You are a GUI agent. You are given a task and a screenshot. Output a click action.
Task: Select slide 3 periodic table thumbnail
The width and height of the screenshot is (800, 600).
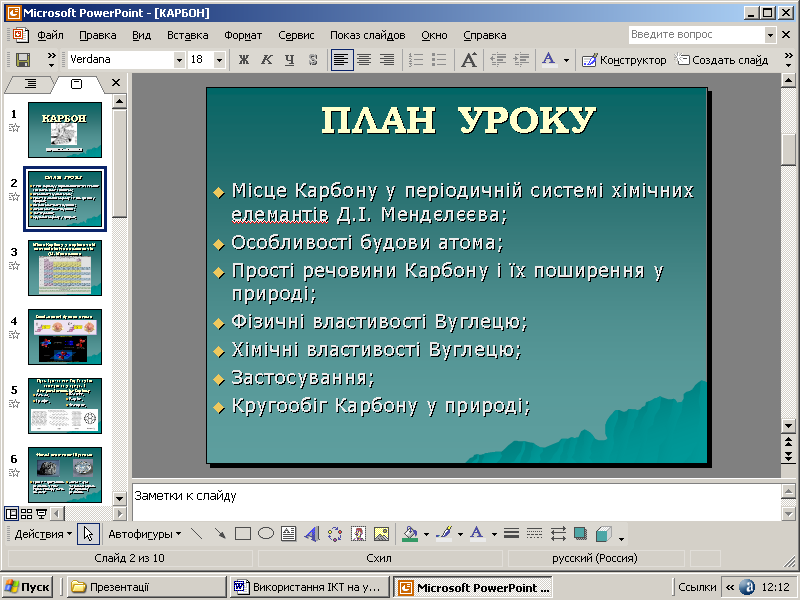(x=65, y=268)
